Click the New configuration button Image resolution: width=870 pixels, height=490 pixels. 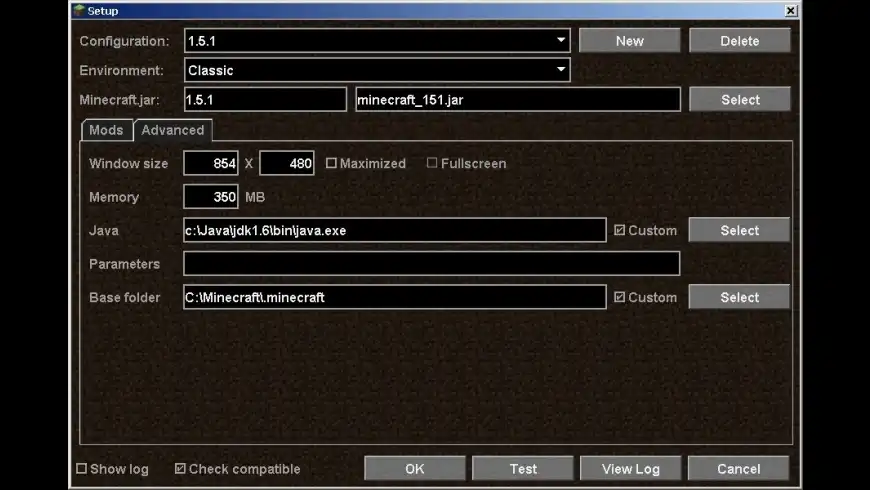pyautogui.click(x=630, y=41)
